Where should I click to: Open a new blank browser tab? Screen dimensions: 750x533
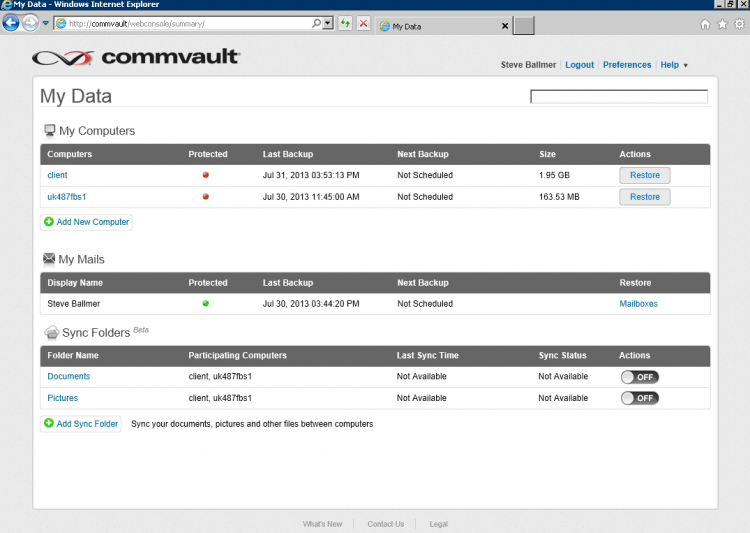523,26
